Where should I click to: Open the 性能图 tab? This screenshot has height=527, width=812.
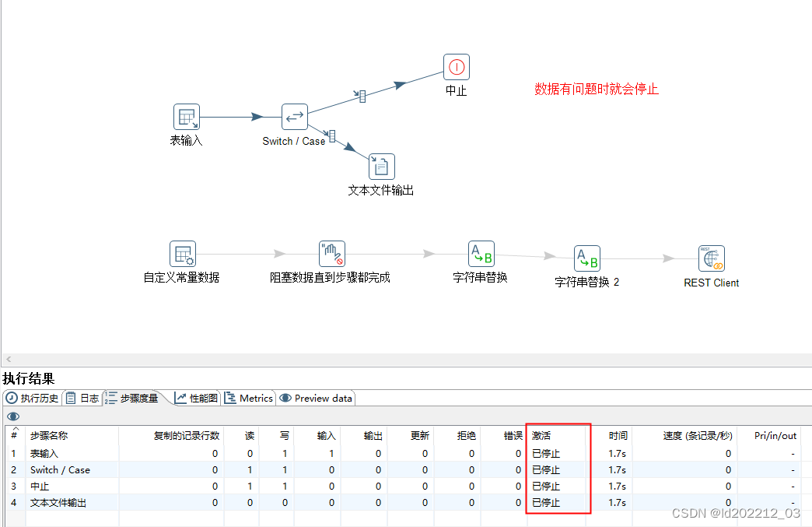pyautogui.click(x=196, y=398)
